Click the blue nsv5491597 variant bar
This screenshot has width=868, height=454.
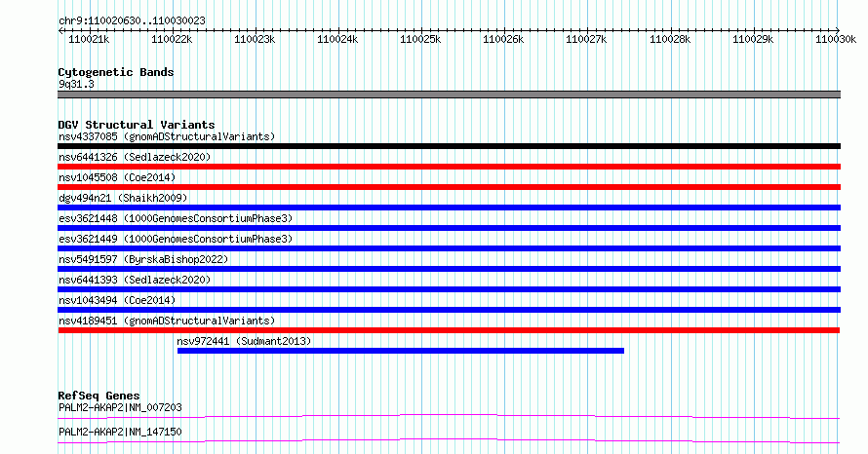pos(449,269)
